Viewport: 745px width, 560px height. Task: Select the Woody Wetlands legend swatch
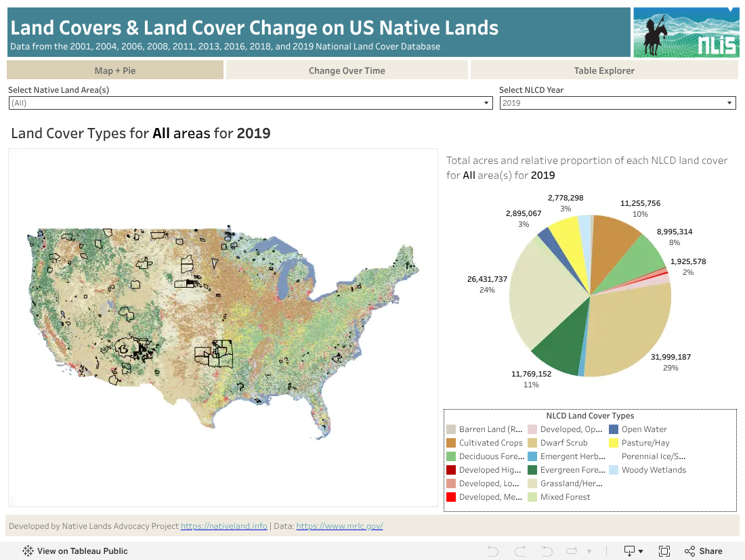point(614,470)
